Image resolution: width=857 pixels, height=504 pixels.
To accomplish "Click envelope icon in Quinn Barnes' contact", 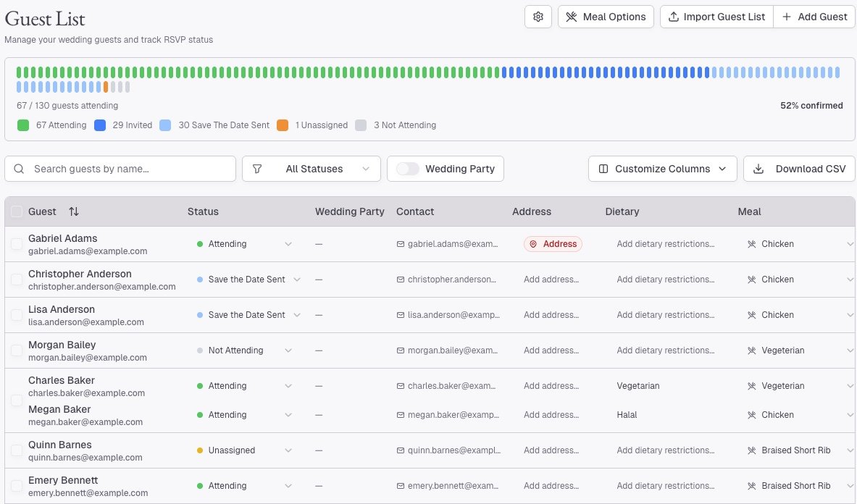I will (x=401, y=450).
